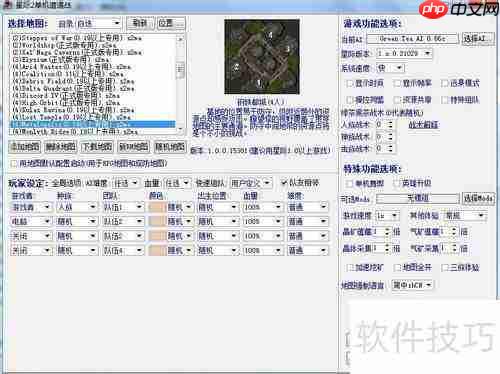Enable the 特殊组队 checkbox
The width and height of the screenshot is (500, 374).
[x=445, y=100]
